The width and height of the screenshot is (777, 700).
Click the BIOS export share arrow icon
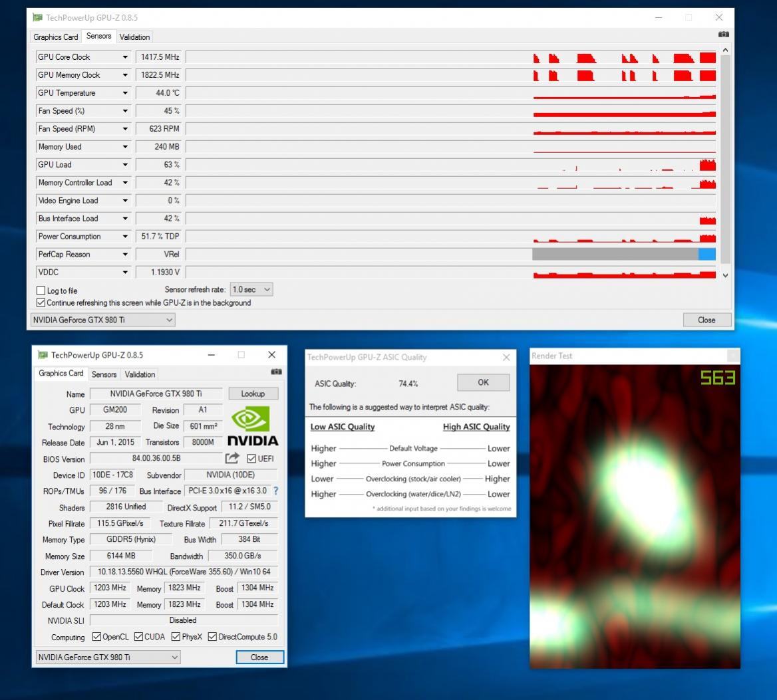(232, 458)
